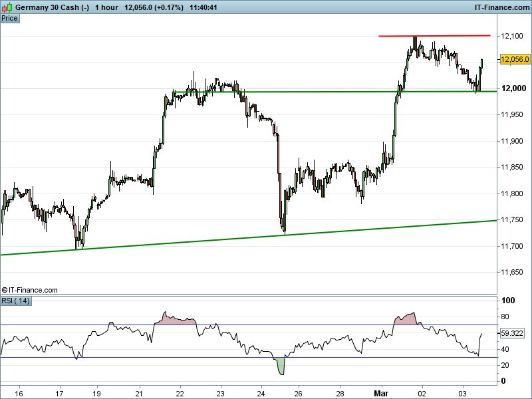Click the 11:40:41 time display
This screenshot has height=399, width=532.
pos(203,7)
